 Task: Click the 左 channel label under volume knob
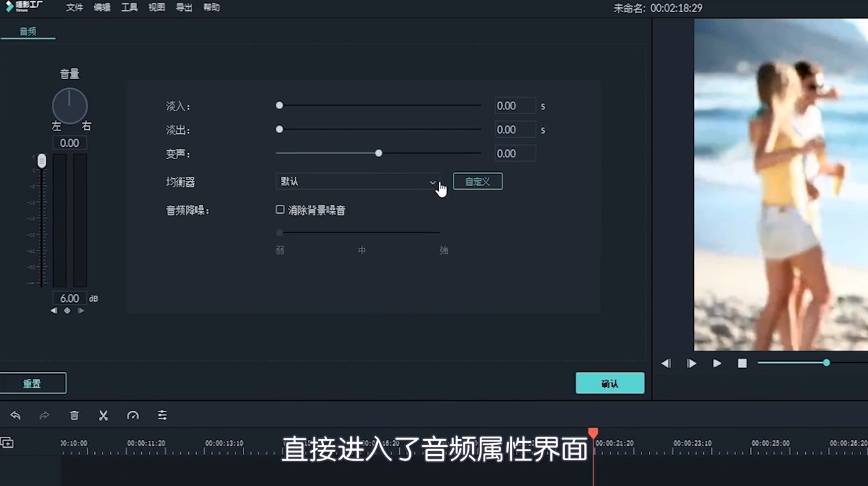click(56, 126)
